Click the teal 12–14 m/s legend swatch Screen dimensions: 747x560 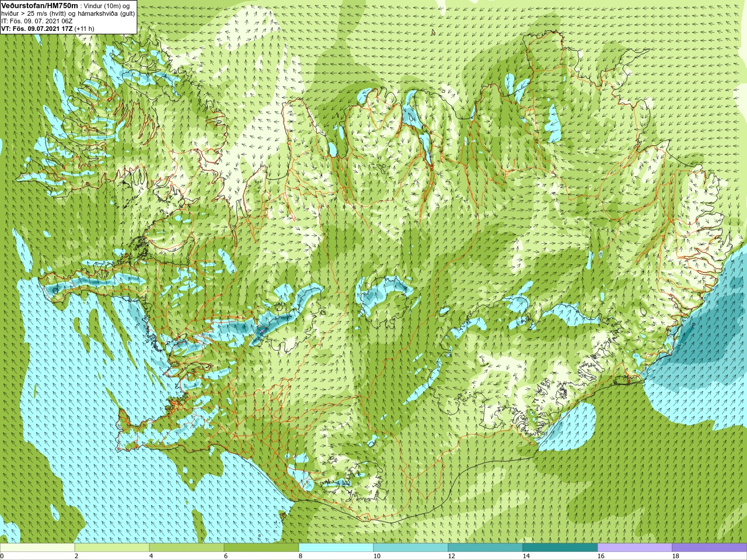(x=486, y=548)
